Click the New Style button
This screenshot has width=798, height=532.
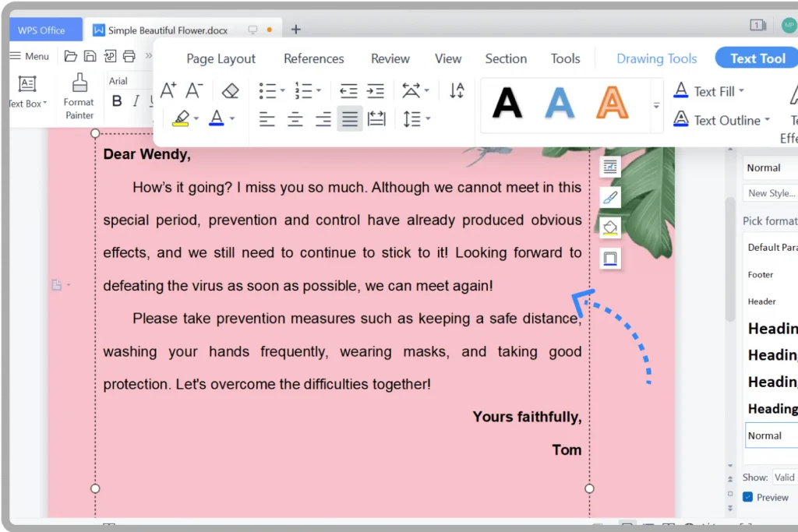771,193
